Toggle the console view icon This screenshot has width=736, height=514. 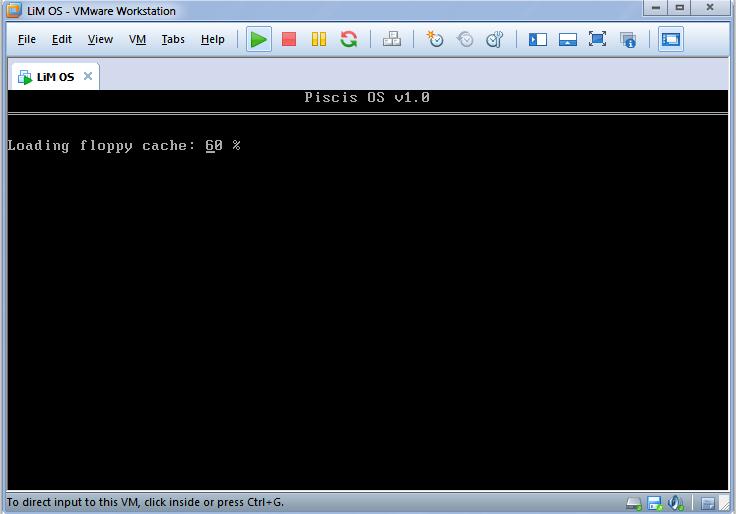coord(670,39)
